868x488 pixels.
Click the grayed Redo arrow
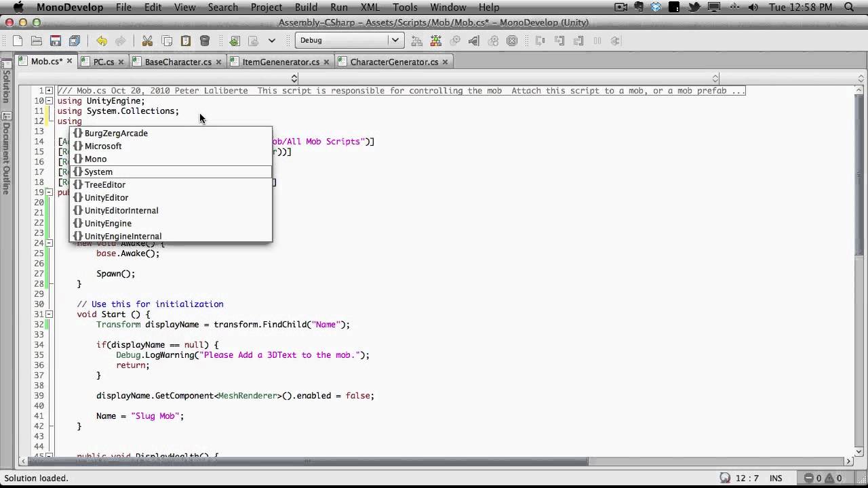pos(120,41)
